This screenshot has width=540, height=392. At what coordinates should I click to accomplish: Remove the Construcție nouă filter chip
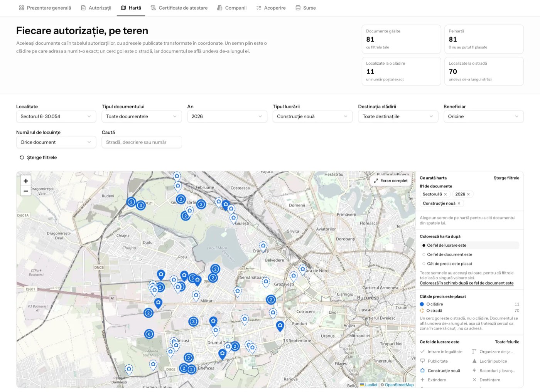tap(459, 204)
